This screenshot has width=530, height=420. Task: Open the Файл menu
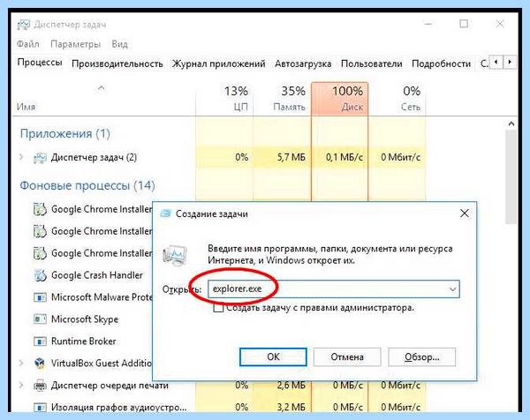pyautogui.click(x=28, y=44)
